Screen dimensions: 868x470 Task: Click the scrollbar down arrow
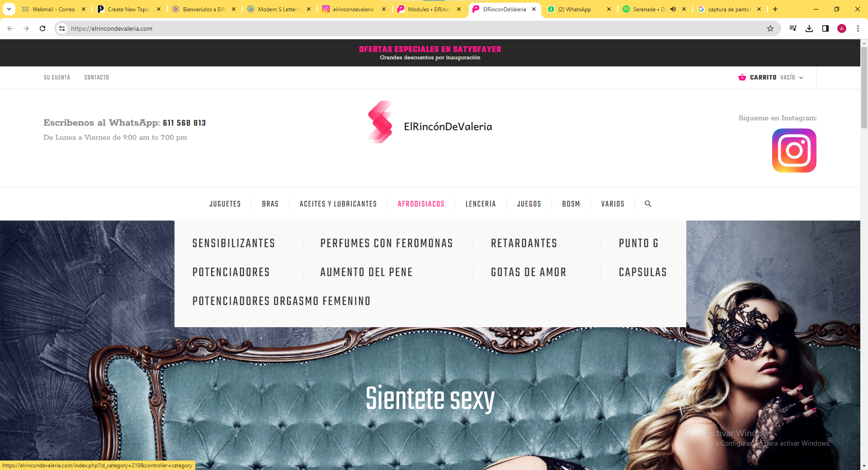coord(864,465)
